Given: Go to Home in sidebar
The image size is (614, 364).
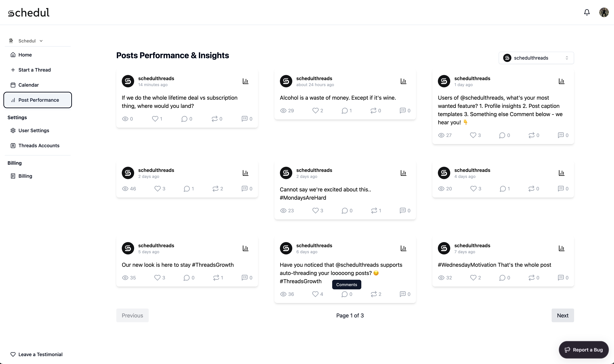Looking at the screenshot, I should 25,55.
